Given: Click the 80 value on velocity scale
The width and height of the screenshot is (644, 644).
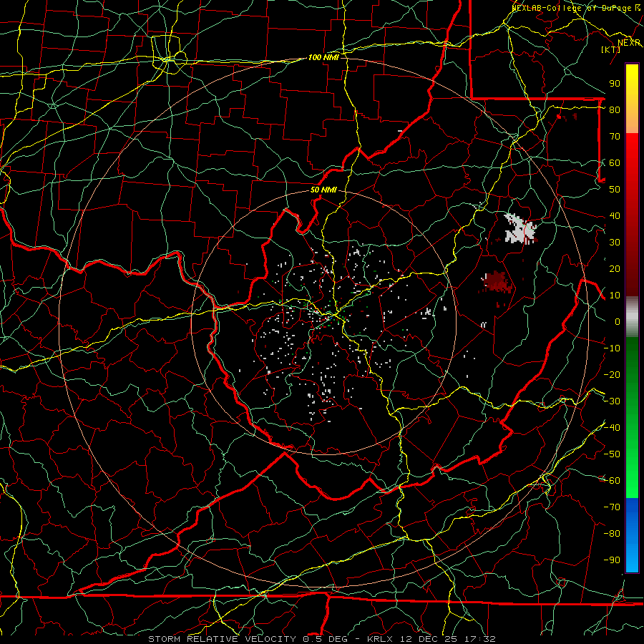Looking at the screenshot, I should tap(615, 109).
